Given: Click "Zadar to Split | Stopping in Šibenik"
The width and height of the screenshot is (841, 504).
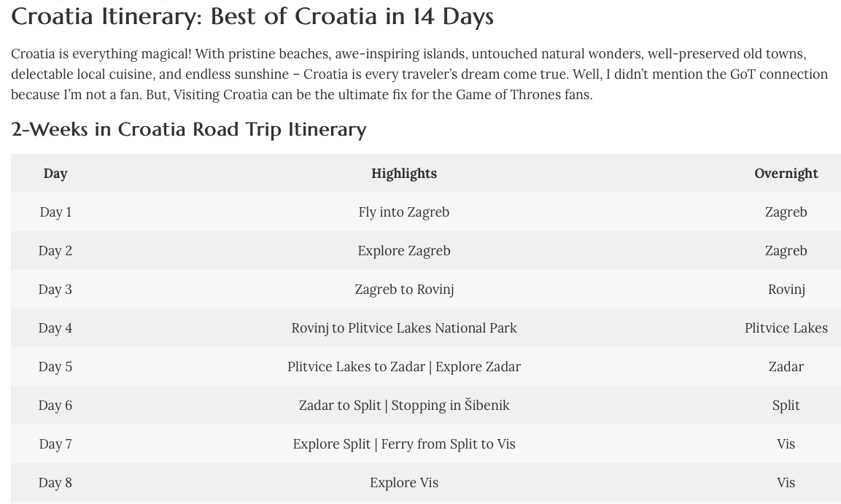Looking at the screenshot, I should [x=404, y=406].
